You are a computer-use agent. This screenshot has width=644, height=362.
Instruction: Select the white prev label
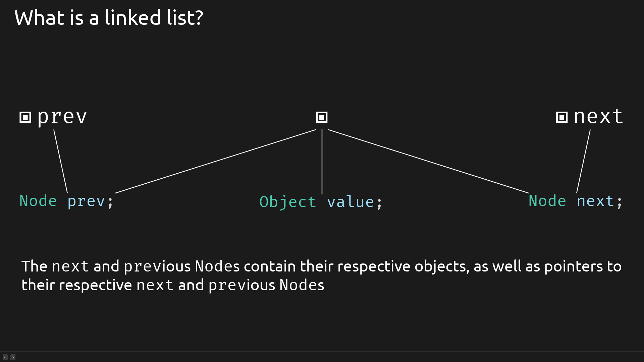[62, 117]
